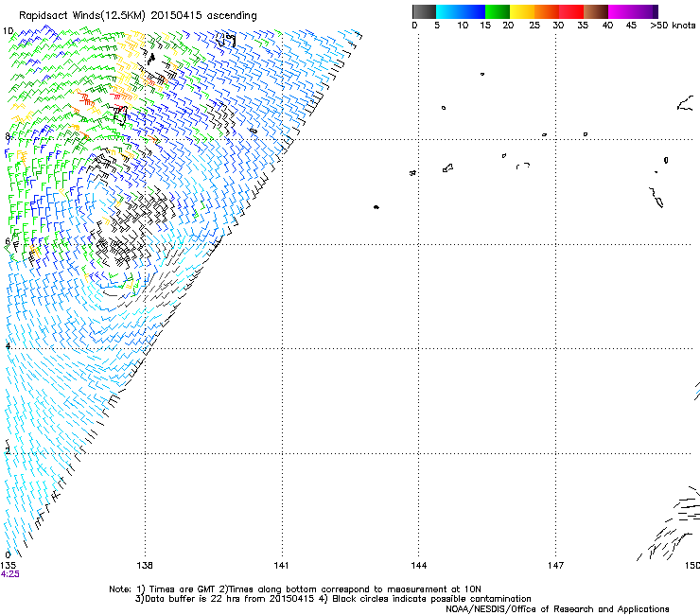The image size is (700, 615).
Task: Click the 'NOAA/NESDIS/Office of Research and Applications' credit
Action: pos(557,609)
